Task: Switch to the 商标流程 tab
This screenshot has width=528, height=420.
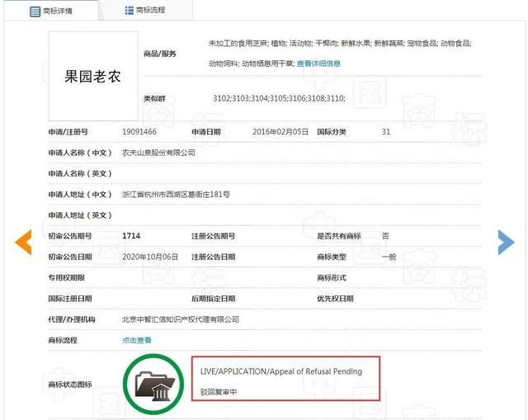Action: (145, 10)
